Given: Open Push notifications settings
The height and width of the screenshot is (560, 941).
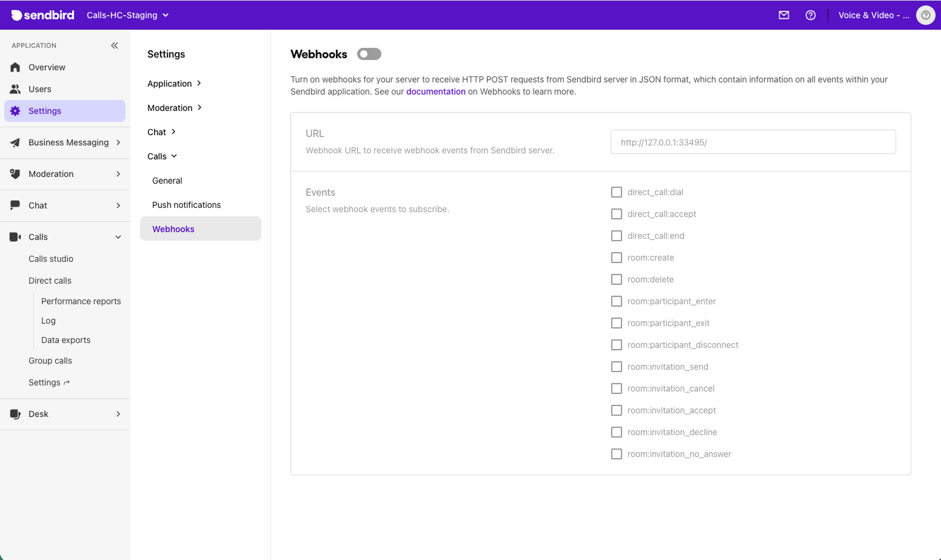Looking at the screenshot, I should (187, 205).
